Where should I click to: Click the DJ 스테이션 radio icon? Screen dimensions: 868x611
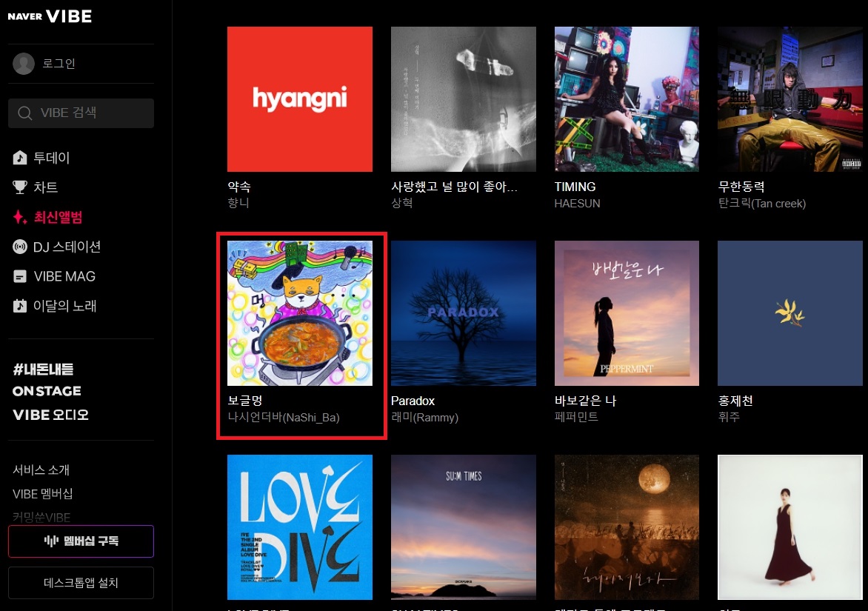(20, 247)
